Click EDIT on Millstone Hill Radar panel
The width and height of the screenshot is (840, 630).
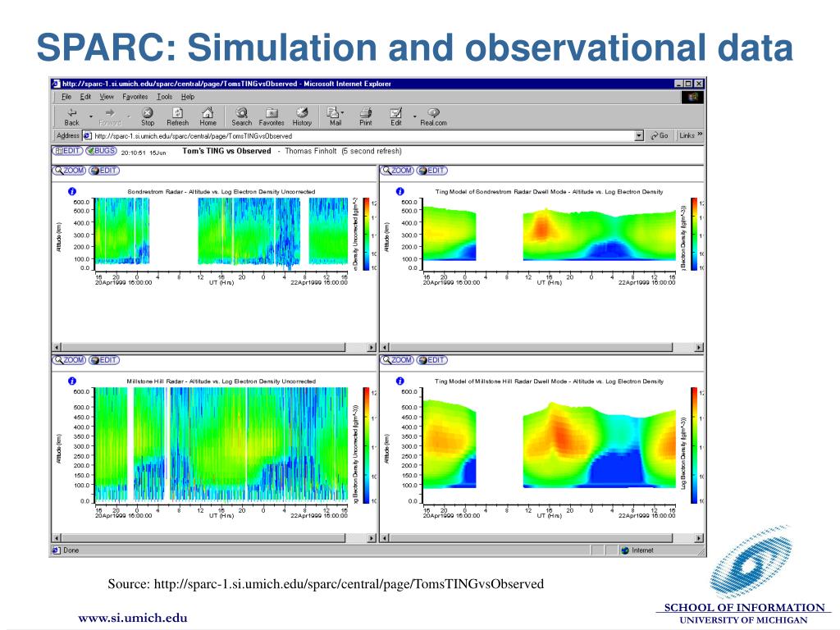pos(104,360)
